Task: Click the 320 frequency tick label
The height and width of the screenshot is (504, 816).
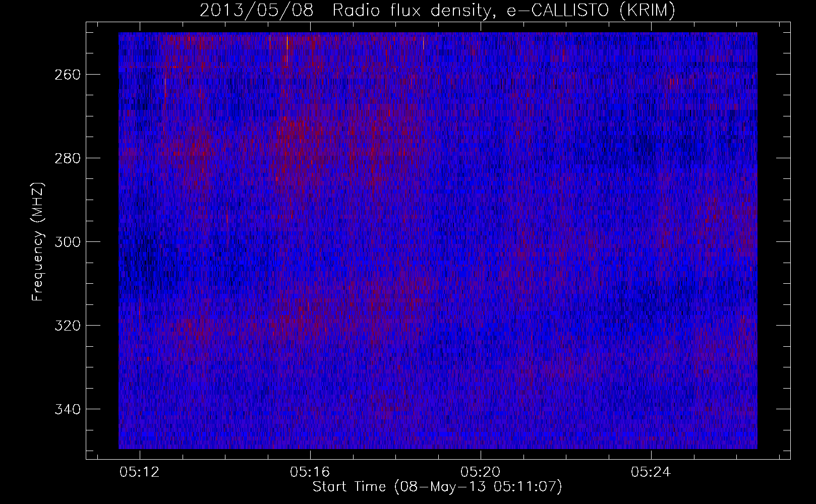Action: tap(67, 326)
